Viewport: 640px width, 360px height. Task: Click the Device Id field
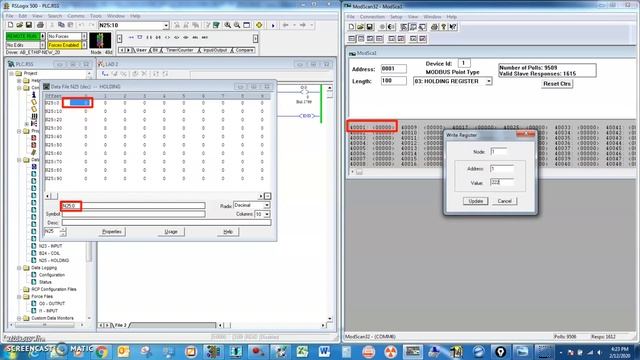(x=464, y=63)
